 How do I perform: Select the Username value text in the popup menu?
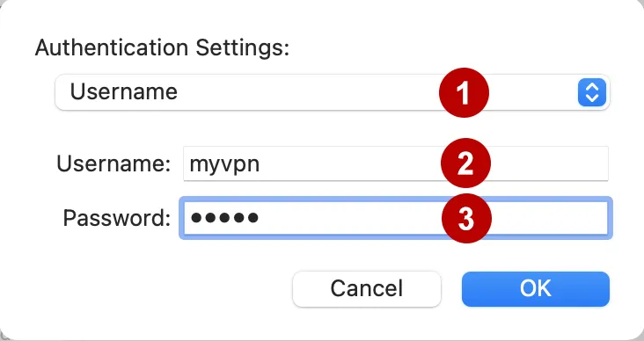(124, 91)
